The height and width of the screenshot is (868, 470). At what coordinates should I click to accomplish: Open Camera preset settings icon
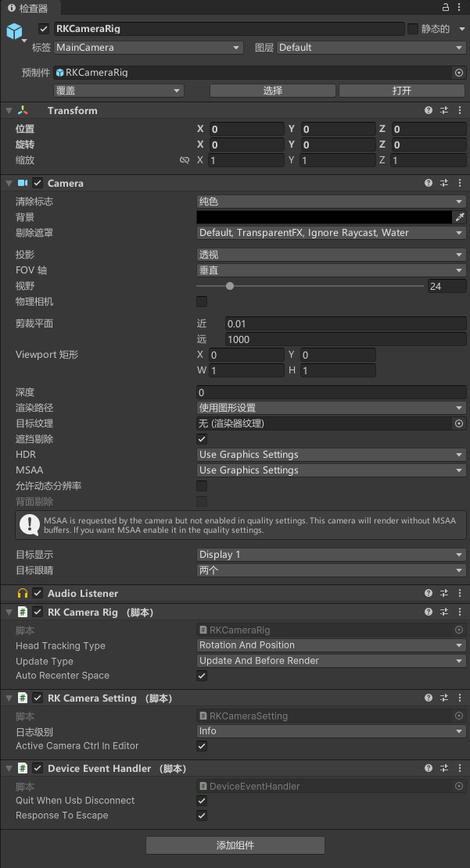[444, 183]
